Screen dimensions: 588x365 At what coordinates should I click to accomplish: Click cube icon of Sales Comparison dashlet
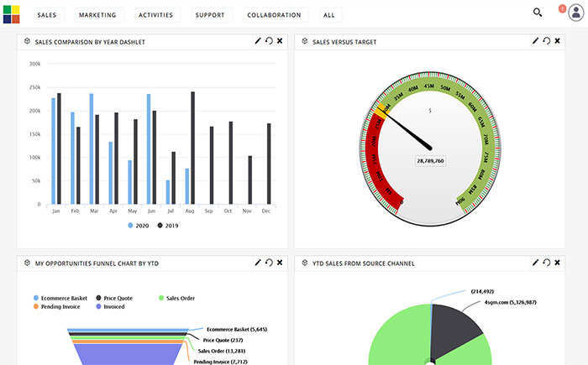27,41
